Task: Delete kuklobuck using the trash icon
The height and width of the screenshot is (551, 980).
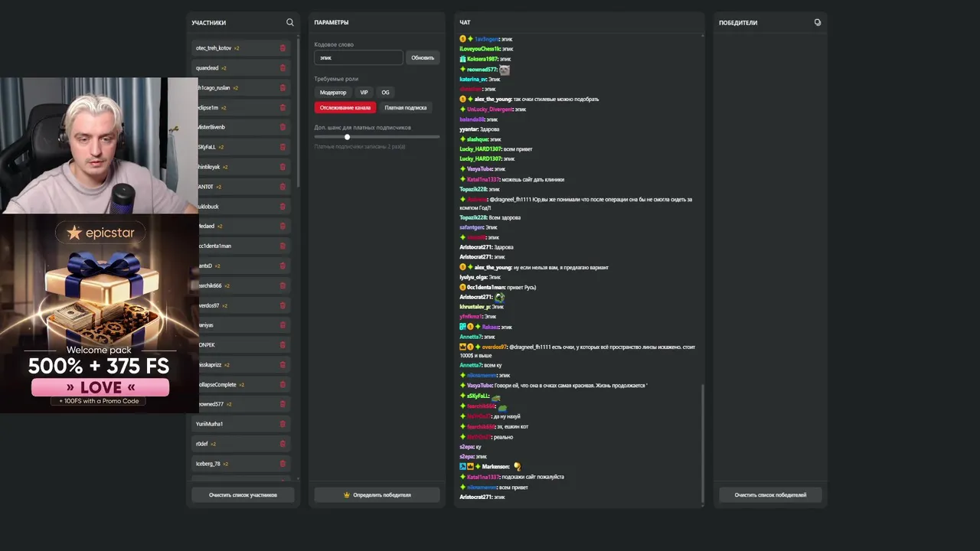Action: pyautogui.click(x=283, y=207)
